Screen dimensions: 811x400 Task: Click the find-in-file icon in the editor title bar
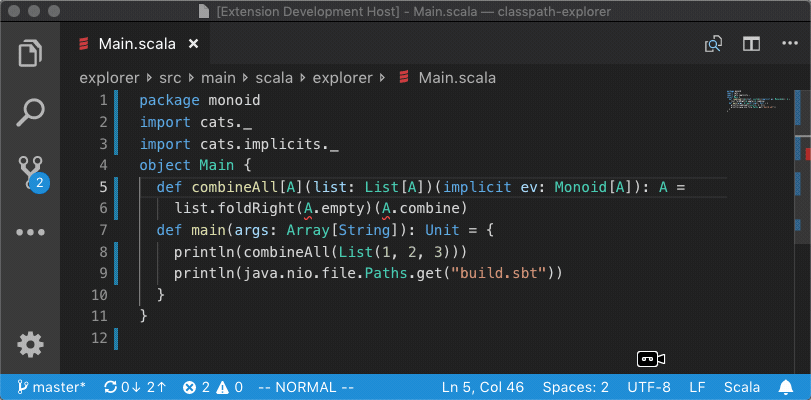[x=713, y=44]
